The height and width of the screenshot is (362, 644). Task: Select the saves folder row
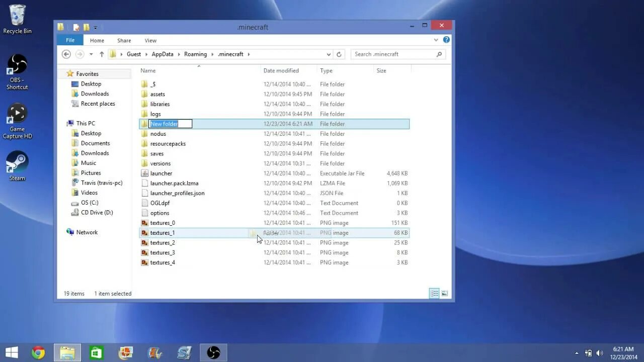click(274, 153)
